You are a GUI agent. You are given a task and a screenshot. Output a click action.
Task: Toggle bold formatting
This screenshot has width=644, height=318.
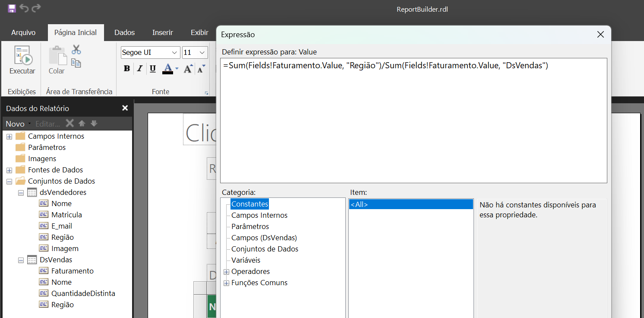(127, 68)
